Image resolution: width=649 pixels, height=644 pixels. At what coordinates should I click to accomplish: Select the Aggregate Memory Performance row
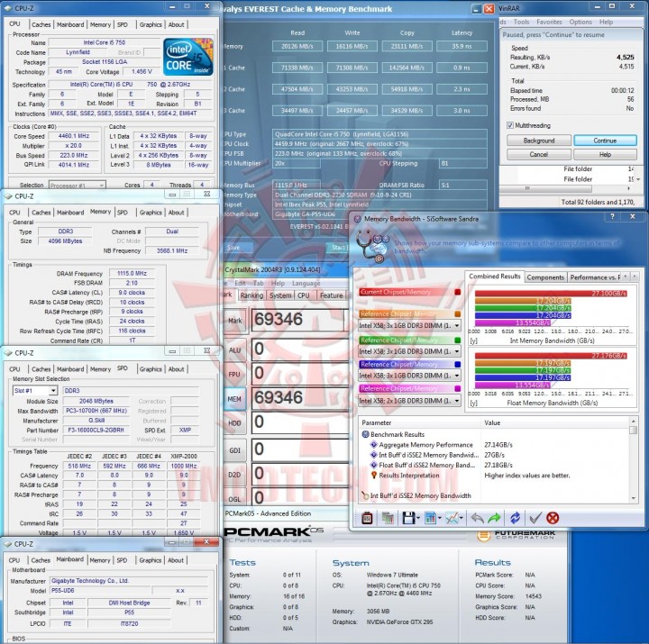click(x=425, y=445)
